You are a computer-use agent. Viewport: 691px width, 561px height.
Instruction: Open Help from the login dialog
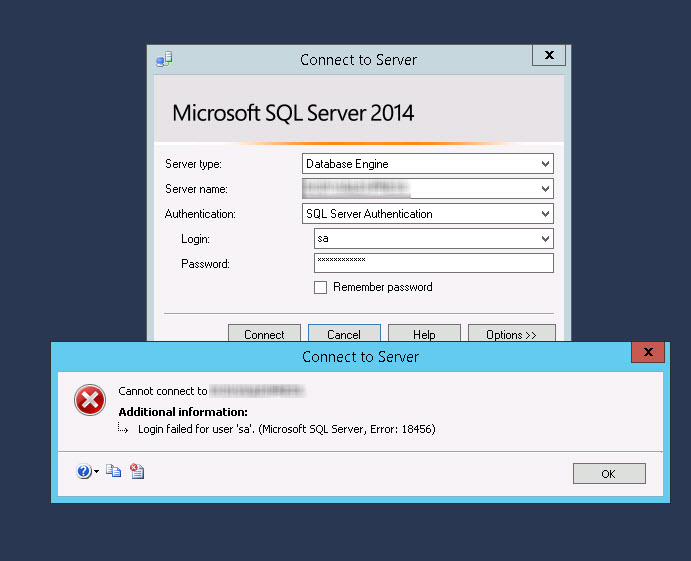click(424, 334)
